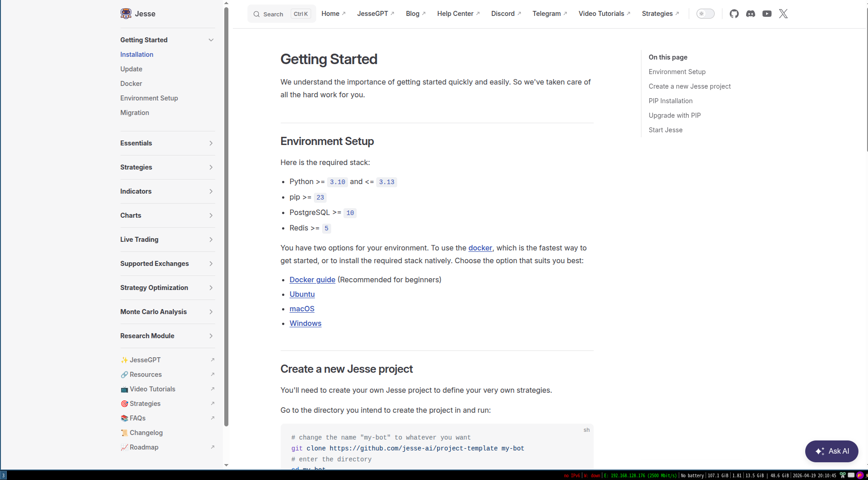Collapse the Getting Started section chevron
Image resolution: width=868 pixels, height=480 pixels.
pos(211,40)
